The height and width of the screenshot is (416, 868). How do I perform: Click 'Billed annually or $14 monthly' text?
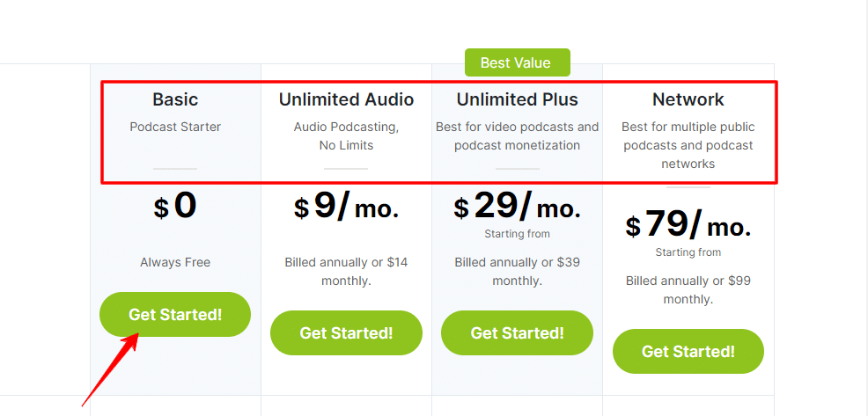pyautogui.click(x=346, y=272)
